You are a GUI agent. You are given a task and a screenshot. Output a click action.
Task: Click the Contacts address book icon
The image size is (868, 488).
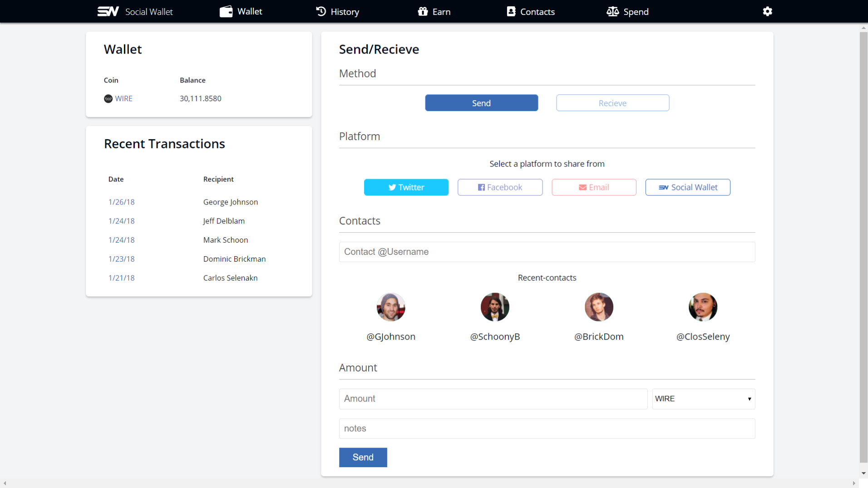pyautogui.click(x=511, y=11)
